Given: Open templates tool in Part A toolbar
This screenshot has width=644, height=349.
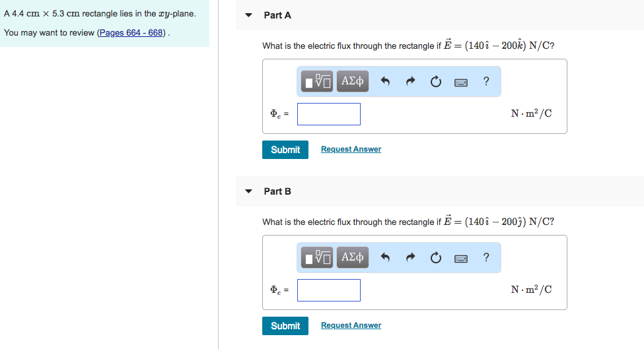Looking at the screenshot, I should click(x=318, y=81).
